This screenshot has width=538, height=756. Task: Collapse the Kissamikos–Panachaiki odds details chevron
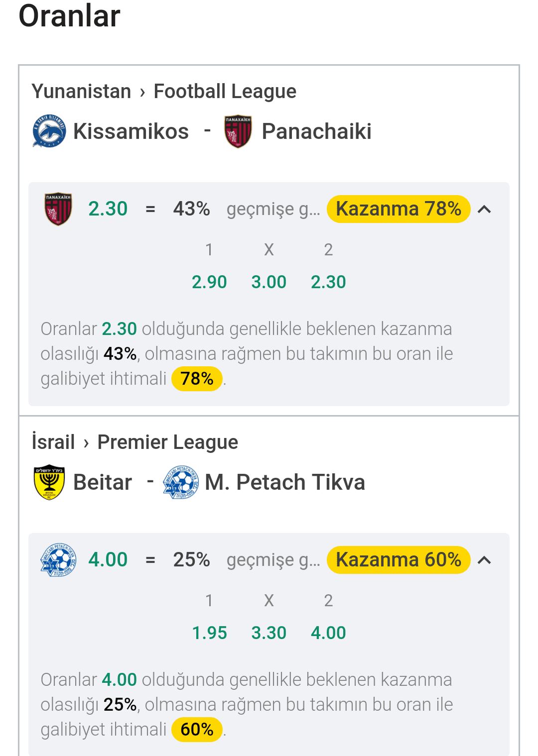[x=484, y=210]
